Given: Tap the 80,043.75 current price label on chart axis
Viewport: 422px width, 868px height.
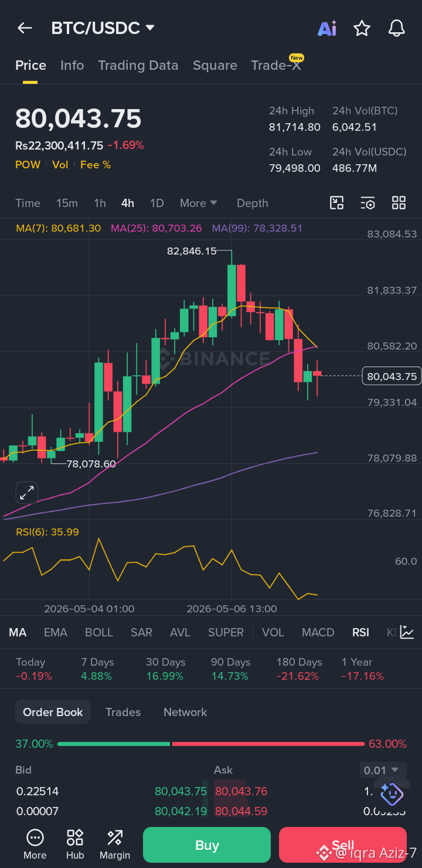Looking at the screenshot, I should point(392,376).
